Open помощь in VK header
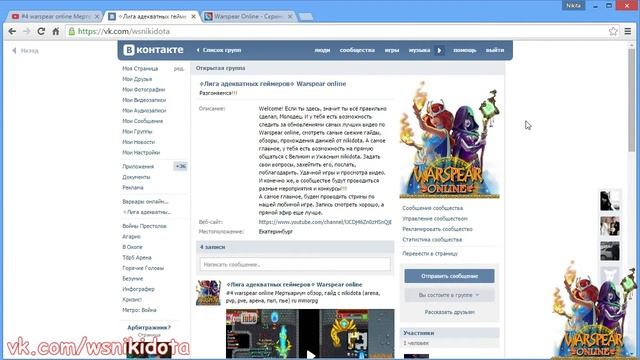 point(464,50)
